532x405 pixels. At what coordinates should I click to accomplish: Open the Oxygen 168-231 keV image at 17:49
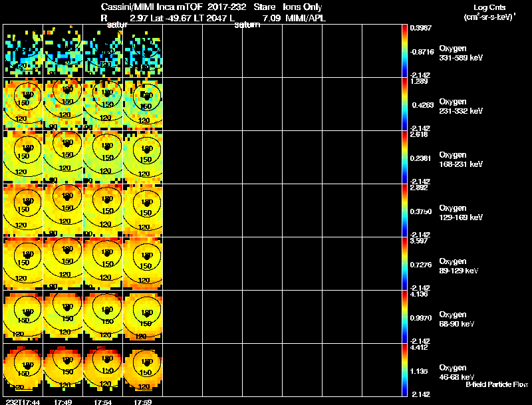click(x=63, y=158)
